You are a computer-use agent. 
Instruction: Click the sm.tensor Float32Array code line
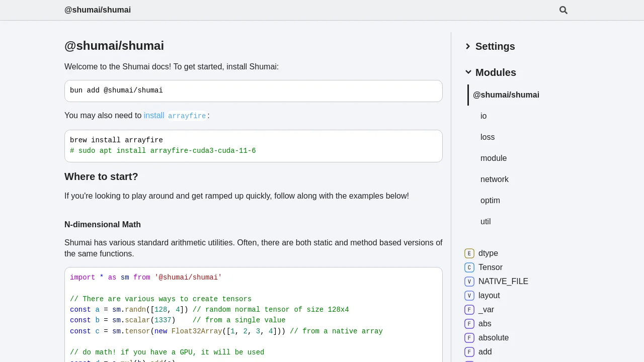(x=226, y=331)
